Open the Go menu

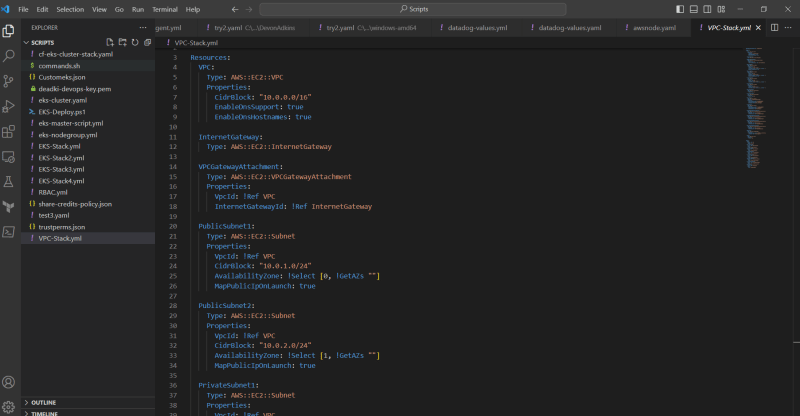tap(119, 9)
